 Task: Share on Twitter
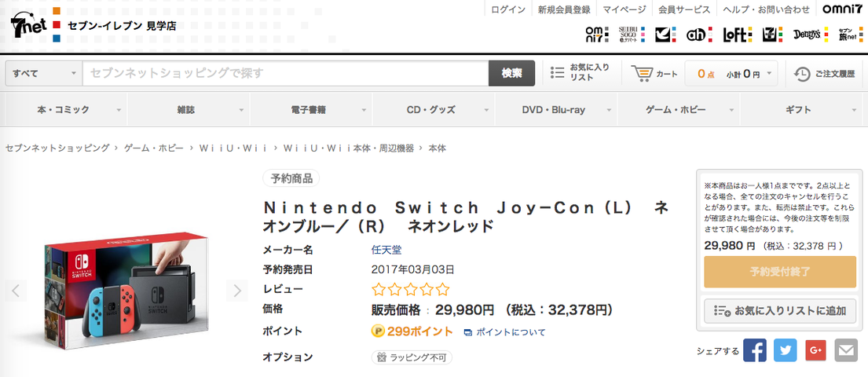(x=785, y=350)
